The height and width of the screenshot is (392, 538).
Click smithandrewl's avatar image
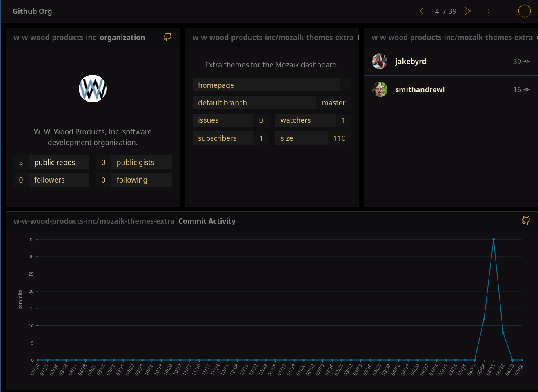click(x=380, y=89)
